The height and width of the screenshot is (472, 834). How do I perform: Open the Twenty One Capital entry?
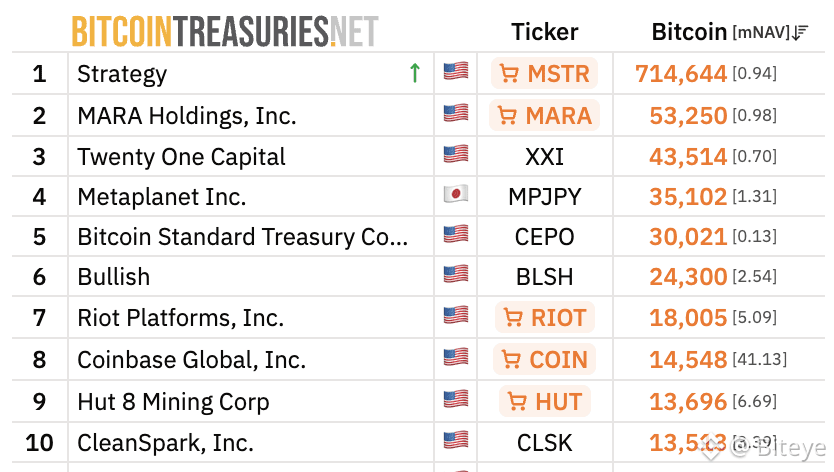point(181,157)
